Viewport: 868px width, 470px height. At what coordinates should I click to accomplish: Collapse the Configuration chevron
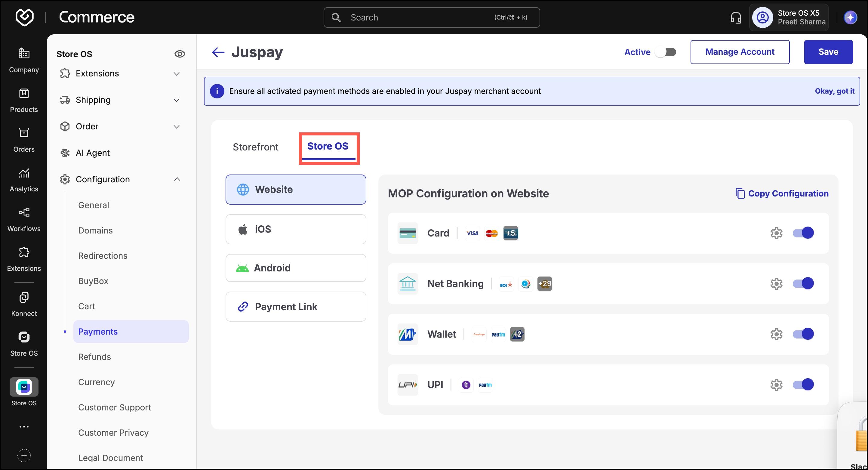pos(177,179)
